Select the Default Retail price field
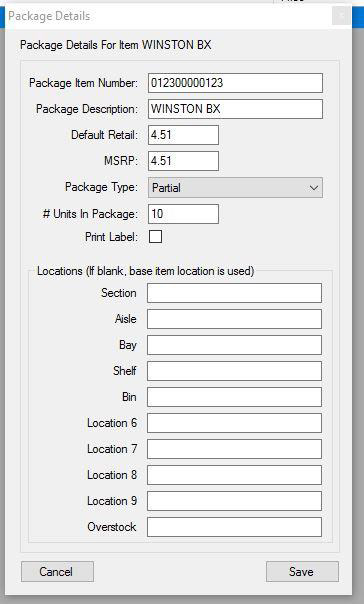Screen dimensions: 364x604 click(183, 135)
